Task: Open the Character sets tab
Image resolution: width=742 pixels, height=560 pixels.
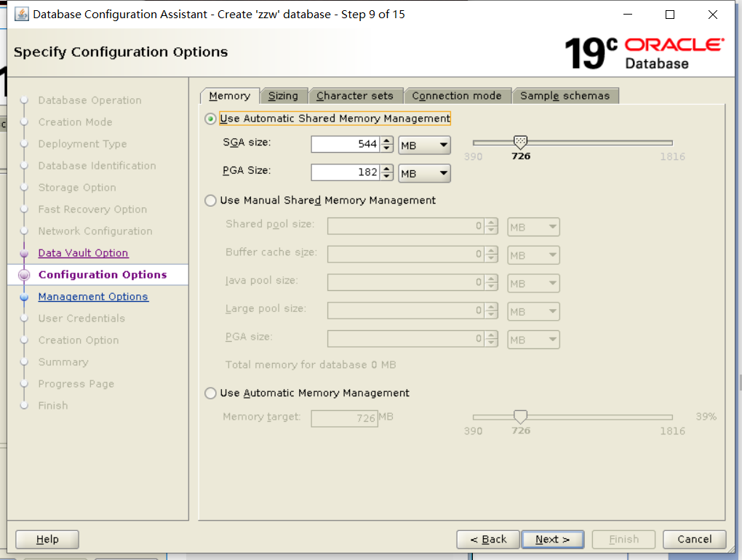Action: click(355, 95)
